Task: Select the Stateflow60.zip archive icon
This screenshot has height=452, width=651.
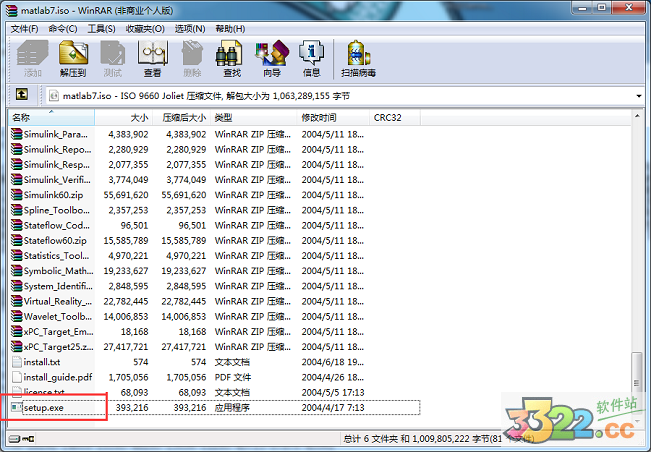Action: point(17,240)
